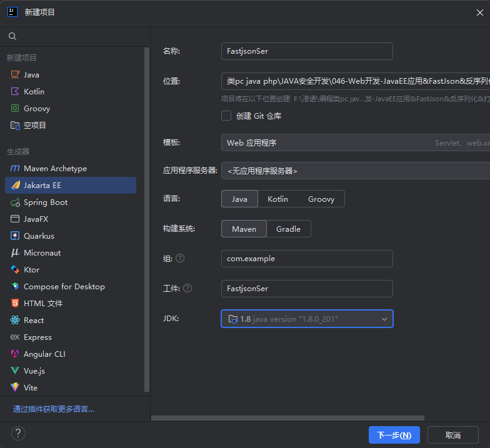Enable the 创建 Git 仓库 checkbox
Viewport: 490px width, 448px height.
click(x=226, y=116)
